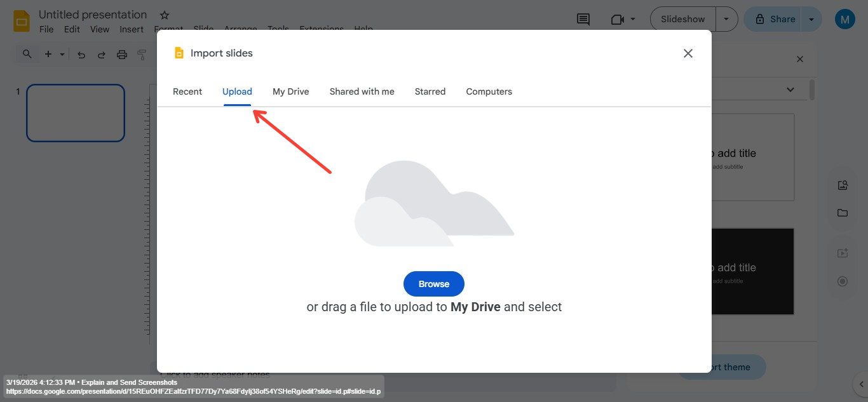Open the account avatar M
The image size is (868, 402).
pyautogui.click(x=845, y=20)
